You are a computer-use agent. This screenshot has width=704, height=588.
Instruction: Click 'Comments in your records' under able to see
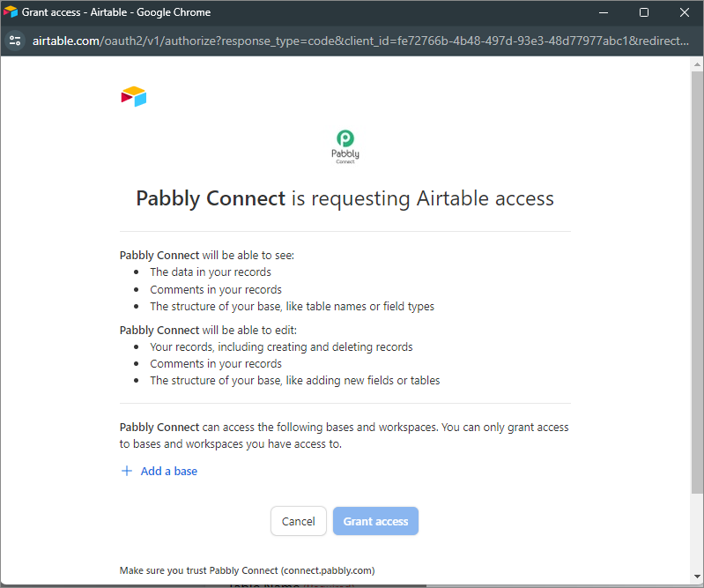[216, 290]
